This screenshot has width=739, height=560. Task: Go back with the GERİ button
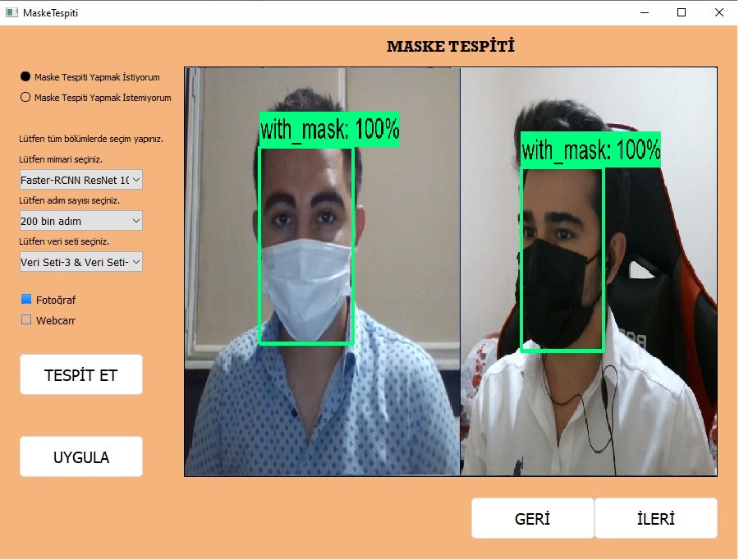pyautogui.click(x=532, y=518)
